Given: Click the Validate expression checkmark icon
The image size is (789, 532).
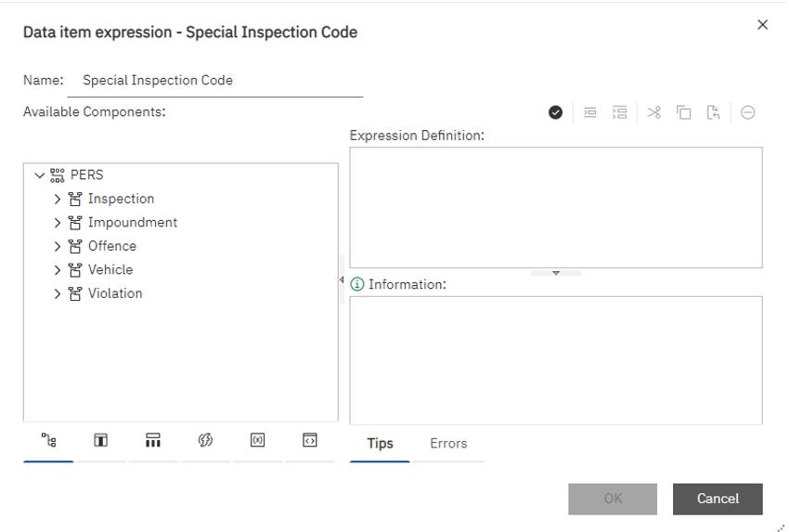Looking at the screenshot, I should tap(555, 112).
